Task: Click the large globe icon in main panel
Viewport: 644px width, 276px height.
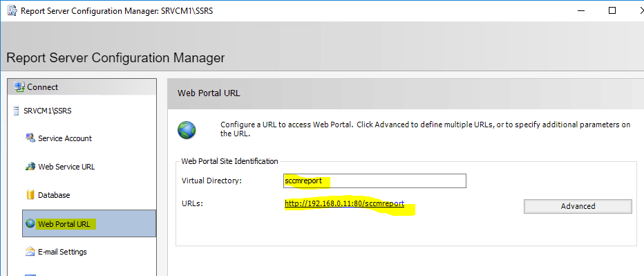Action: pyautogui.click(x=187, y=129)
